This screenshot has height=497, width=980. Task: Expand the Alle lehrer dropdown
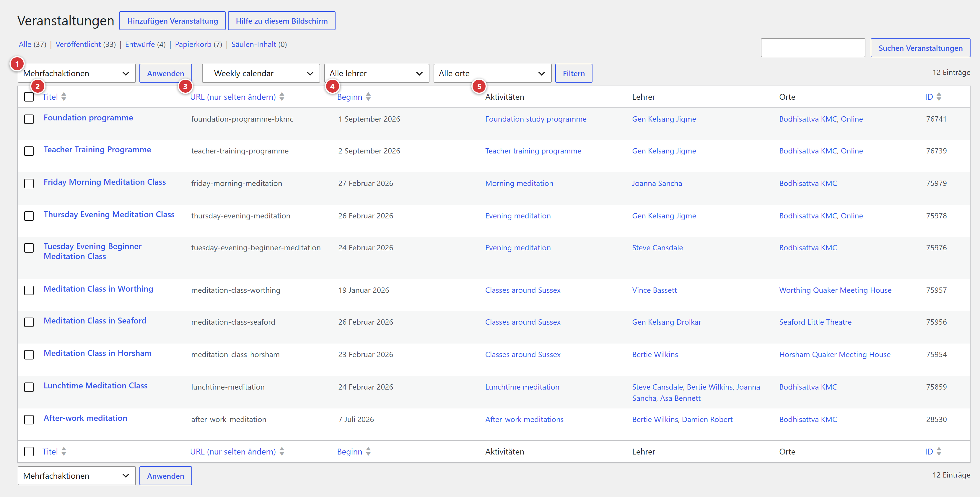(377, 73)
